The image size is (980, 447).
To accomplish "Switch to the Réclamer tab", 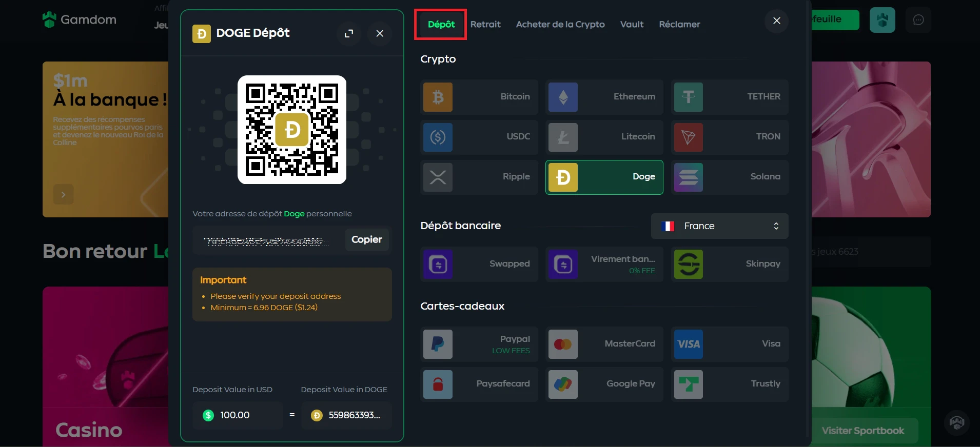I will [679, 25].
